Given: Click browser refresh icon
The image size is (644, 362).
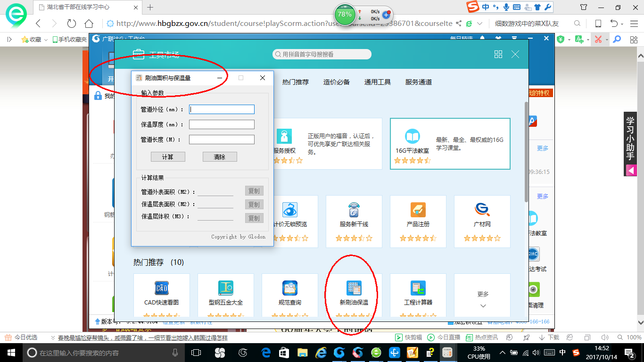Looking at the screenshot, I should [x=72, y=24].
